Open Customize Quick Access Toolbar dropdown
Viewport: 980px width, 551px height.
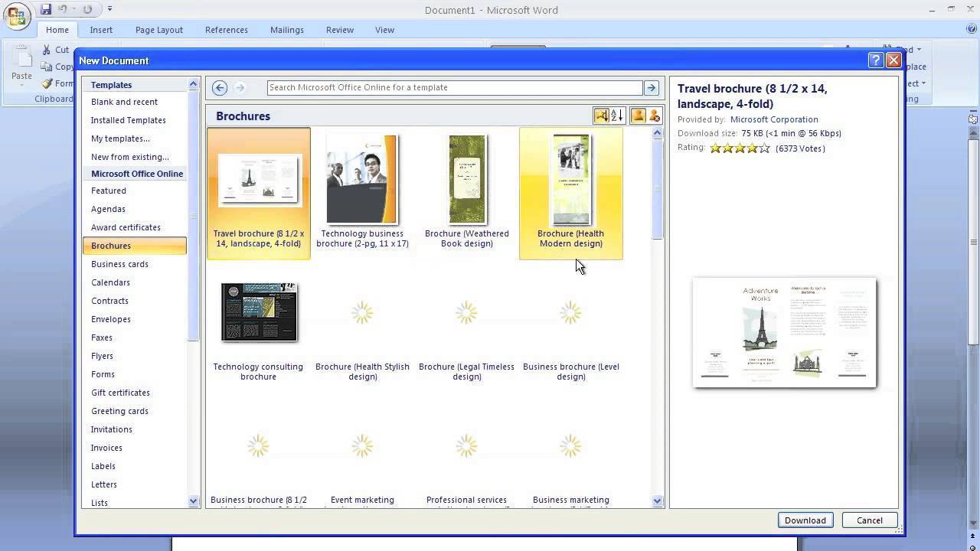[109, 9]
